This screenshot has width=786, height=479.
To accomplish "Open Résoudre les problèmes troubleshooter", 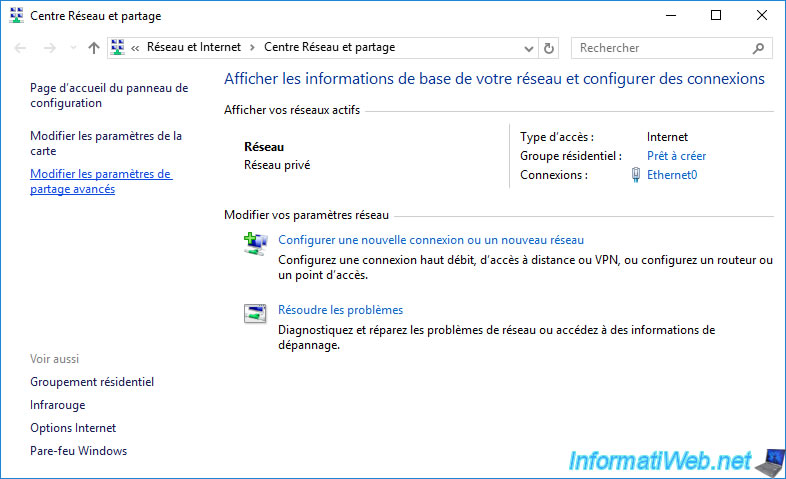I will point(340,310).
